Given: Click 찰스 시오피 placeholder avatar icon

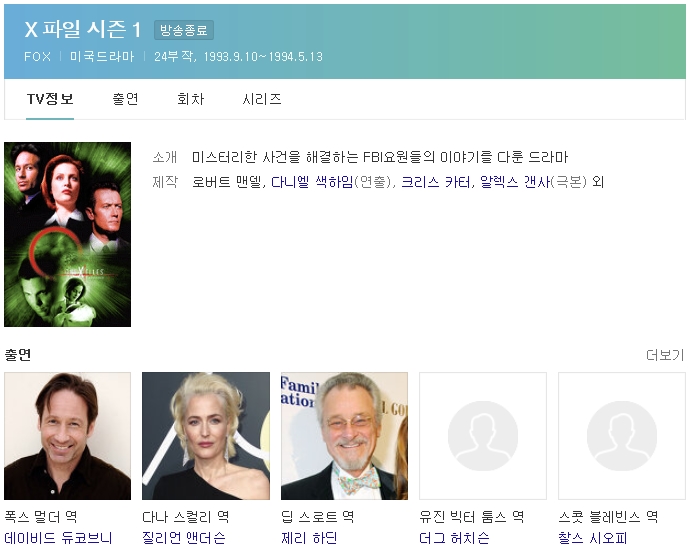Looking at the screenshot, I should [x=621, y=436].
